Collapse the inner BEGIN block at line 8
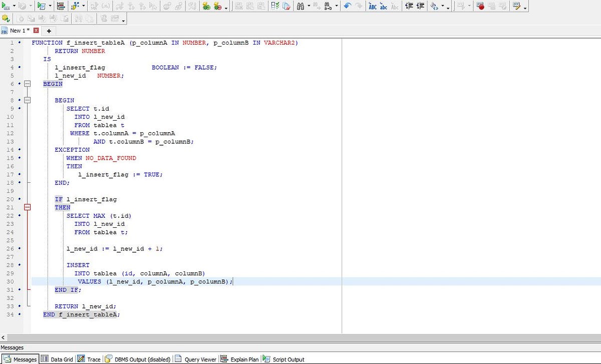This screenshot has height=364, width=601. [28, 100]
